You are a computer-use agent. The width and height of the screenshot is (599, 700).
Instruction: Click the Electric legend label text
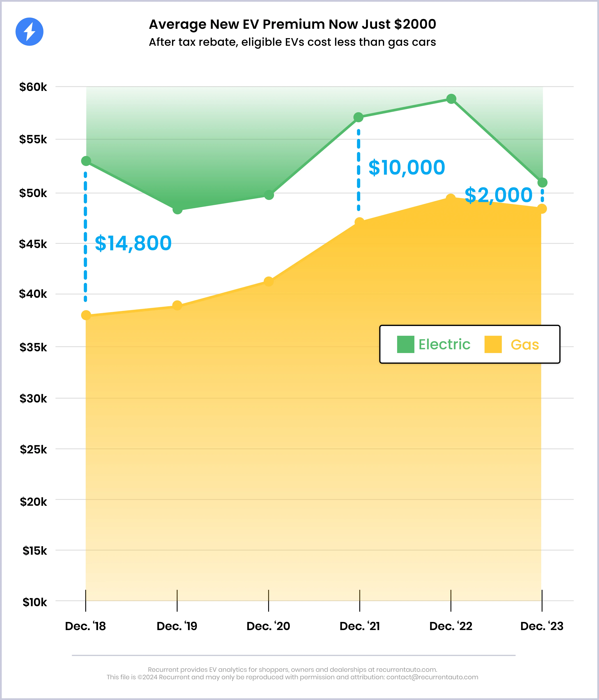point(444,344)
